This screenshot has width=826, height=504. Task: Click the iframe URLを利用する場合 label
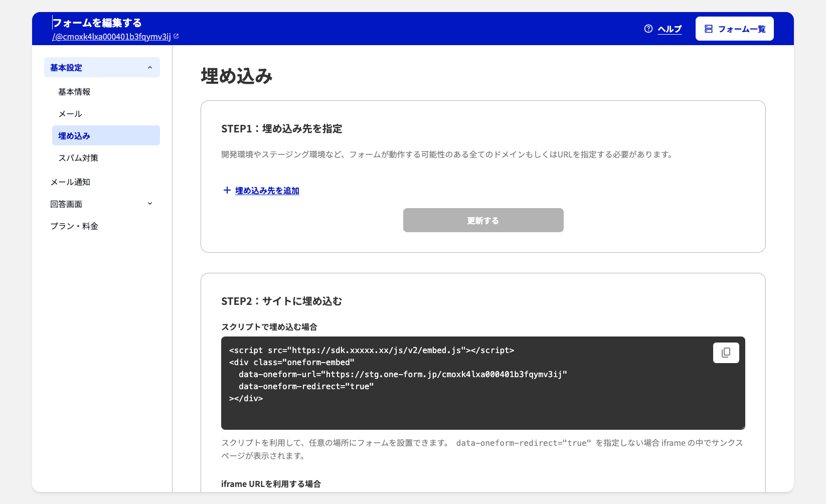tap(271, 483)
